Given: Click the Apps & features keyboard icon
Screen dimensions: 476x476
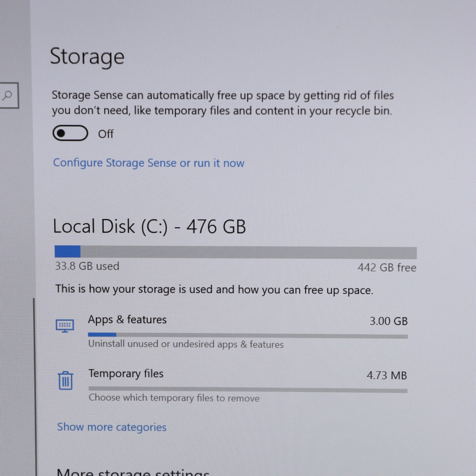Looking at the screenshot, I should point(65,326).
